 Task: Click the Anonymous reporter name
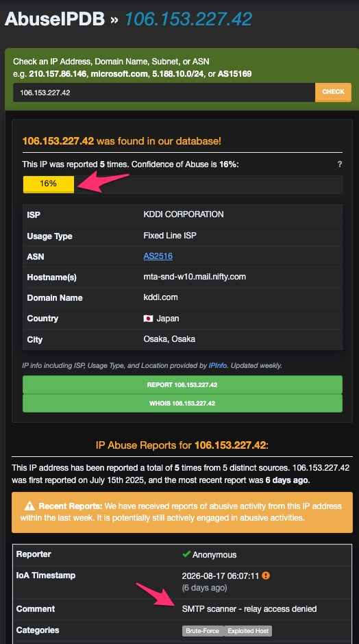[x=214, y=555]
